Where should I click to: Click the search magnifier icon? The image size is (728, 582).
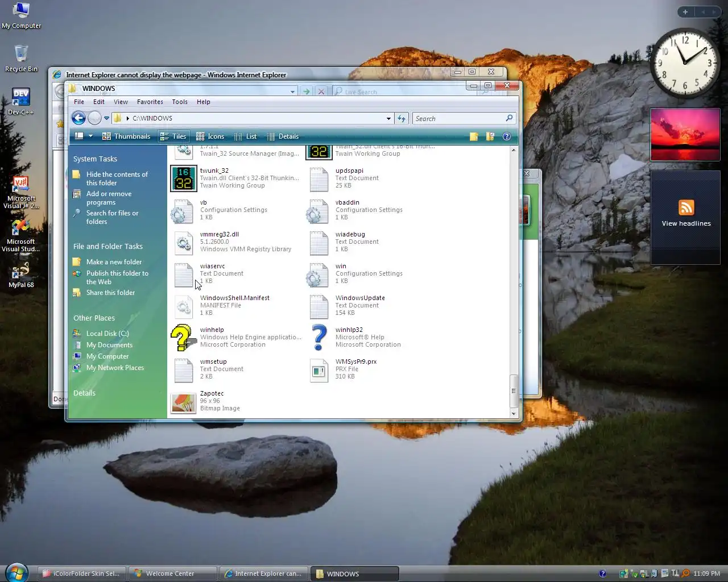click(509, 118)
